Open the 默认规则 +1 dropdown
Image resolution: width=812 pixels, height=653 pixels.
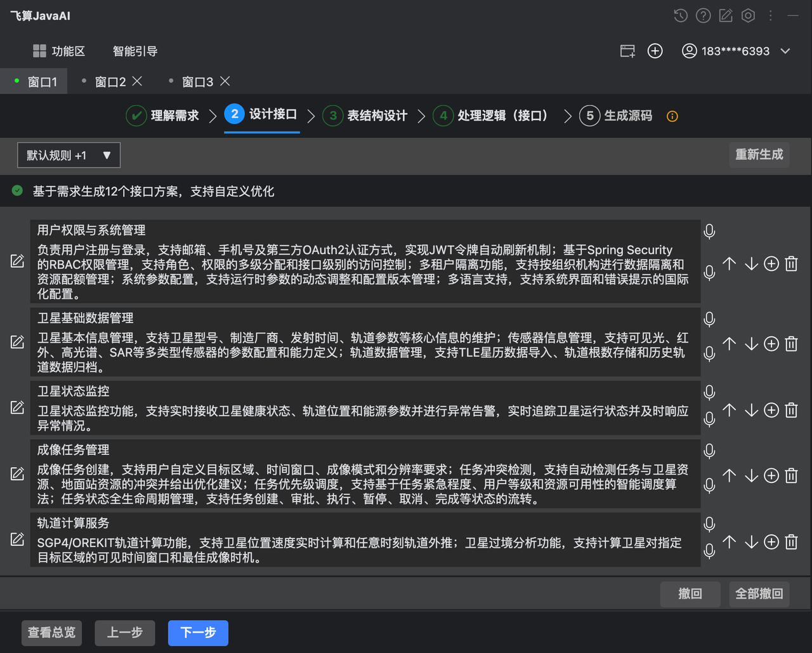[x=69, y=155]
